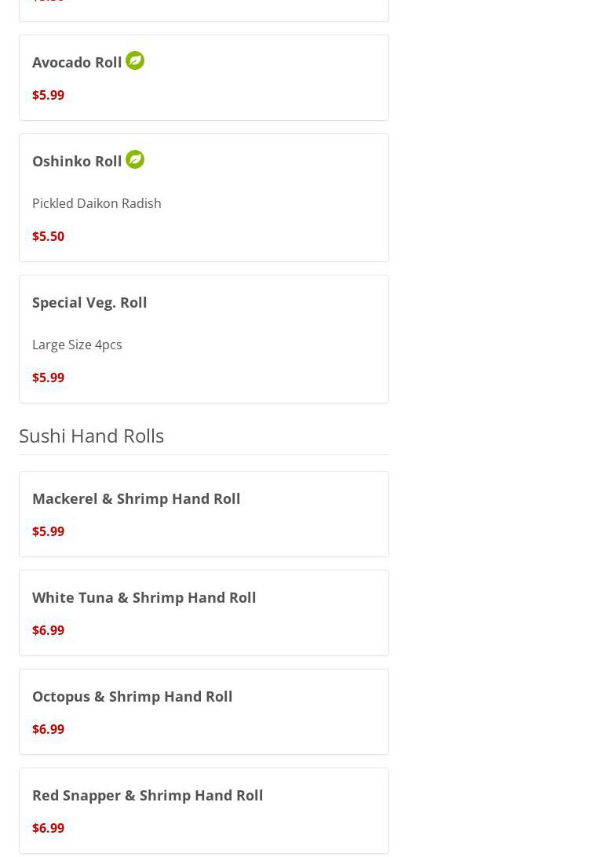Click the Large Size 4pcs description
The height and width of the screenshot is (857, 616).
[77, 345]
